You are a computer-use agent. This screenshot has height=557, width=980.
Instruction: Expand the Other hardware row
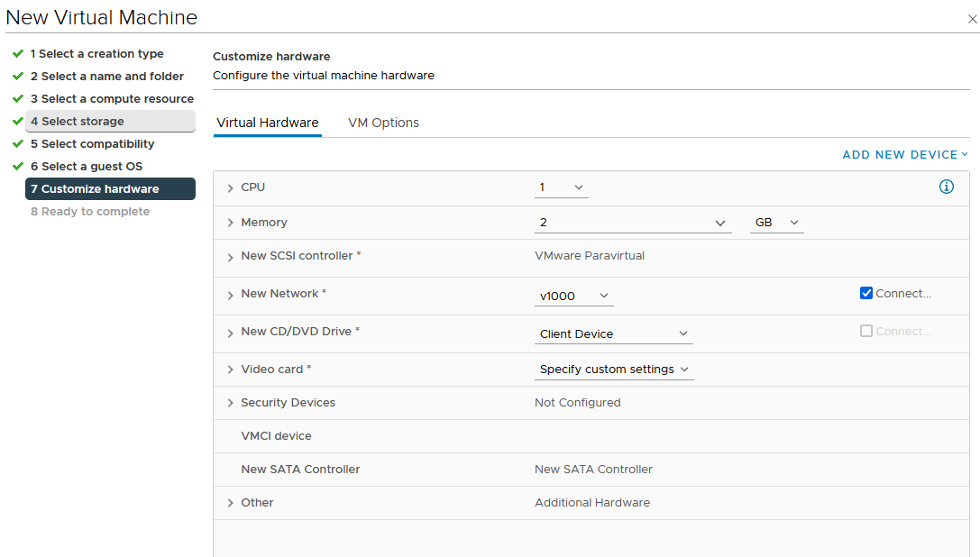[x=231, y=504]
